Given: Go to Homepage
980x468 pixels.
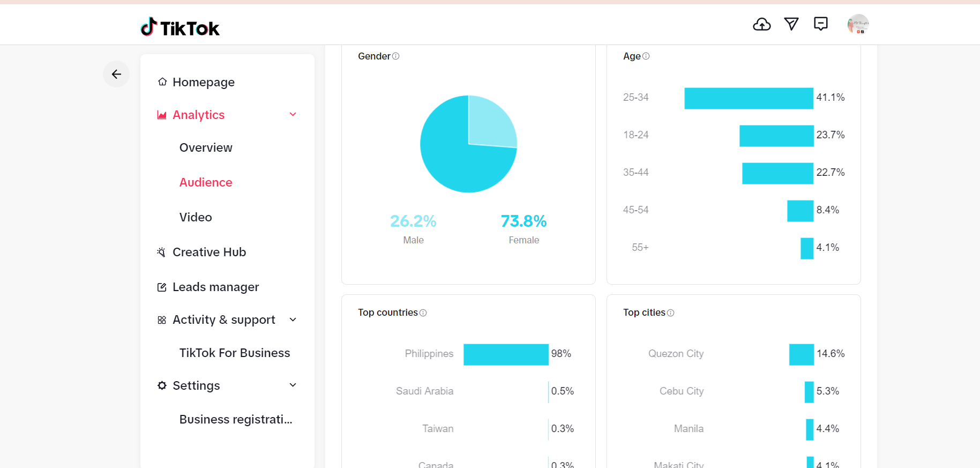Looking at the screenshot, I should tap(204, 82).
